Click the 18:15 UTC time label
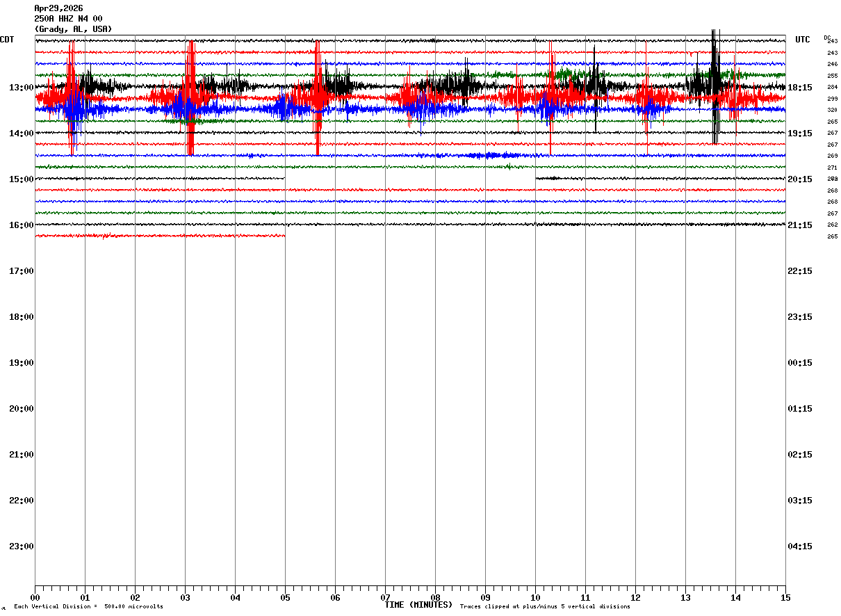Image resolution: width=841 pixels, height=616 pixels. [800, 88]
